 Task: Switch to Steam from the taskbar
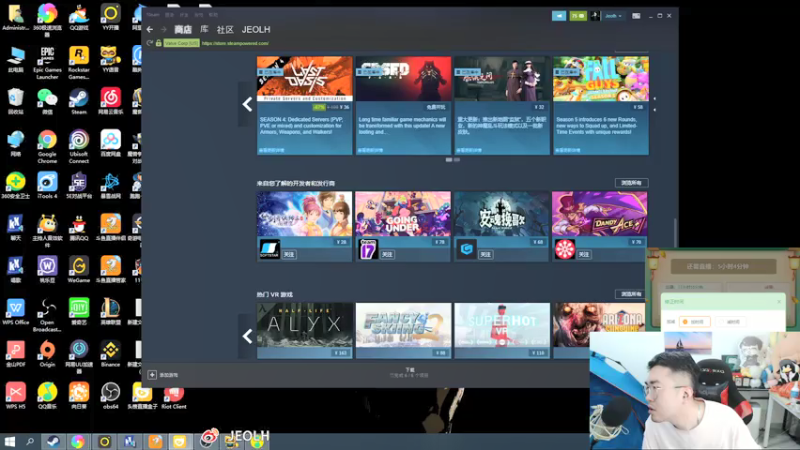click(x=53, y=441)
